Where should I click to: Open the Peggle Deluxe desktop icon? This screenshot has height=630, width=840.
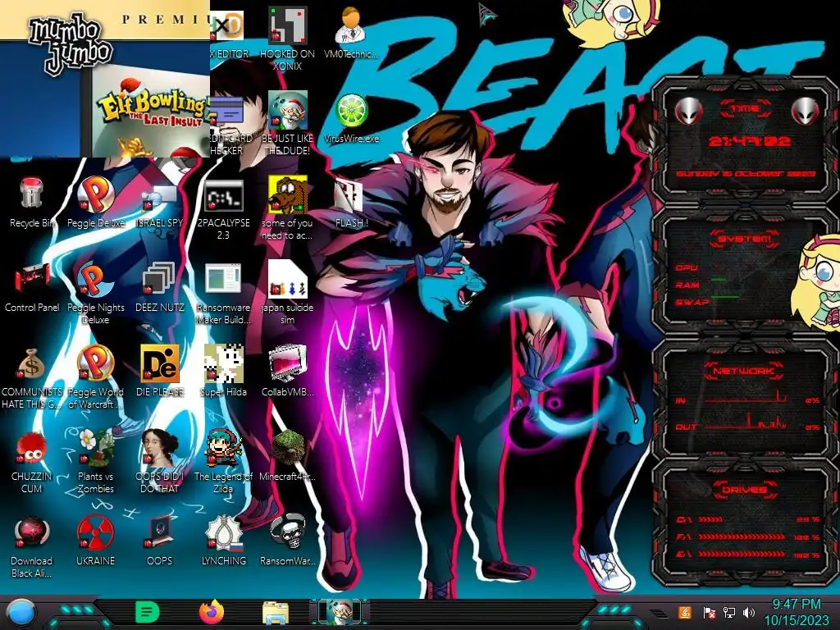[95, 203]
